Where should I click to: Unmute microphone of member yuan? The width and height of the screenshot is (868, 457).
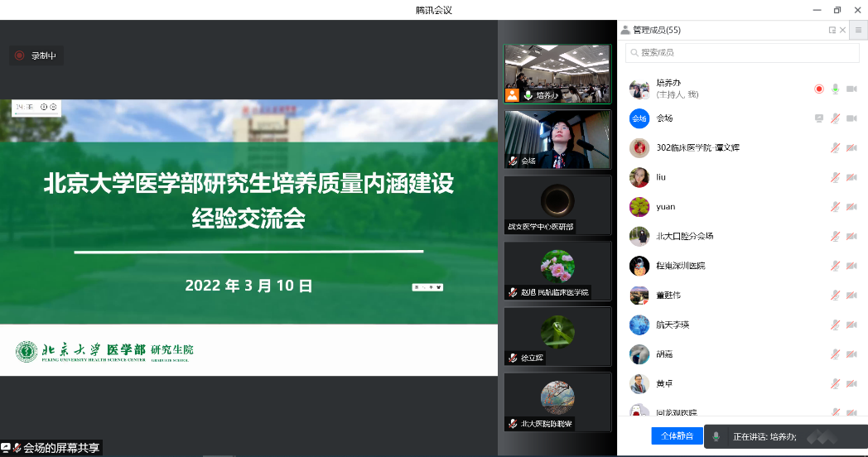(x=836, y=207)
